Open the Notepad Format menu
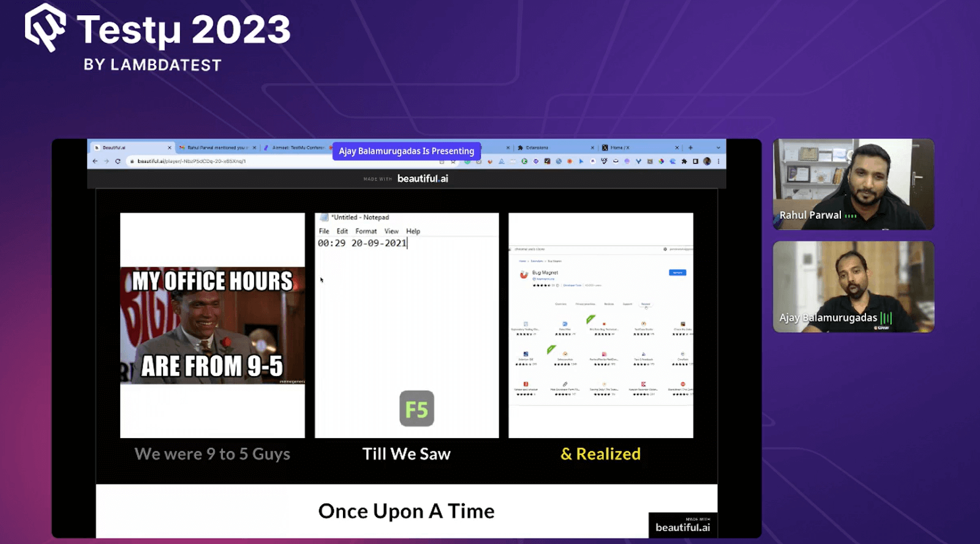 (x=366, y=231)
